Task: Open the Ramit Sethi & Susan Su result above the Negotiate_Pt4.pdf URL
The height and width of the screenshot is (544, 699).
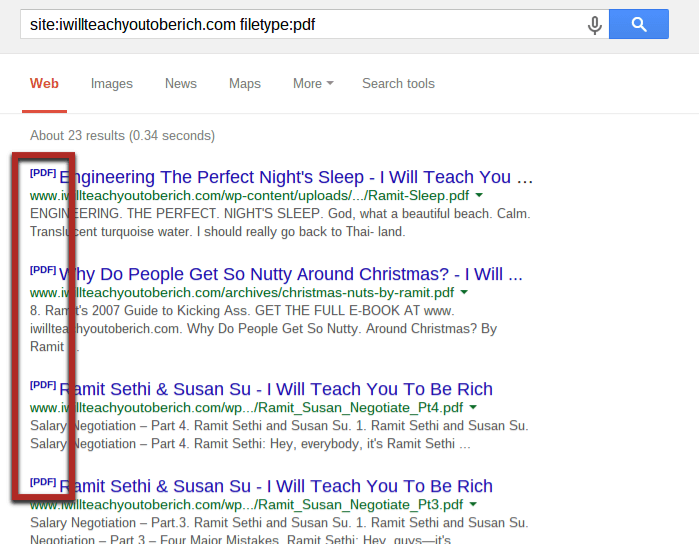Action: 275,389
